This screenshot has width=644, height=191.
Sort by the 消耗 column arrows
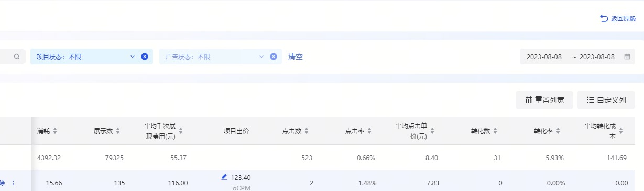(54, 131)
